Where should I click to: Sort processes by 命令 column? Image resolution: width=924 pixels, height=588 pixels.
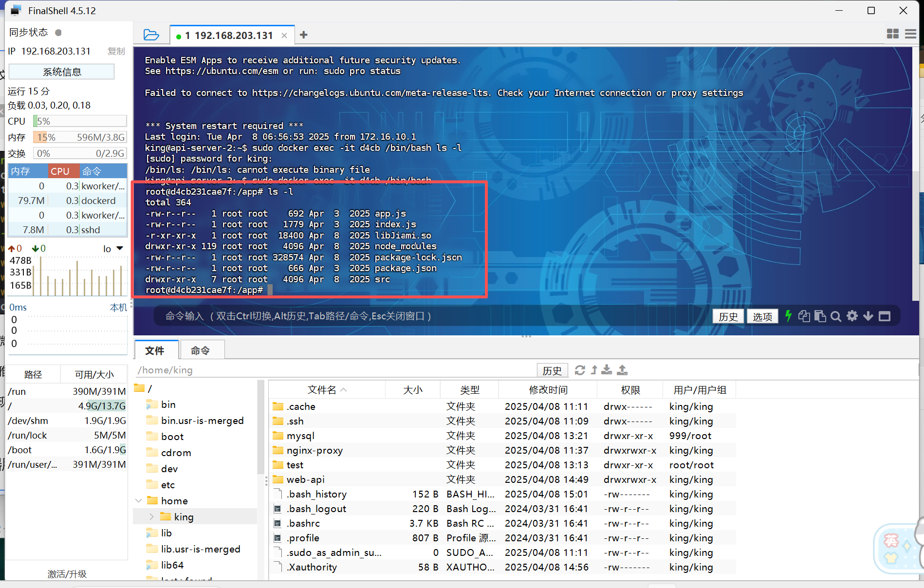click(103, 171)
